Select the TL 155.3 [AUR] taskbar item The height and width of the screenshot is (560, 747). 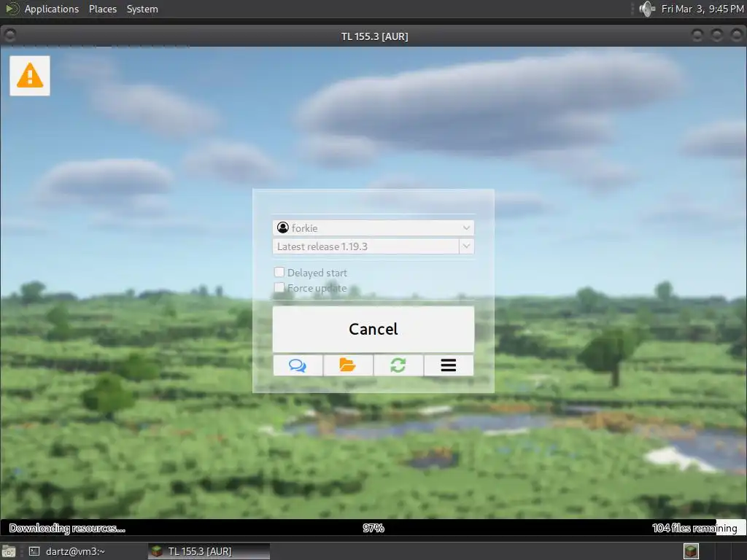tap(209, 551)
